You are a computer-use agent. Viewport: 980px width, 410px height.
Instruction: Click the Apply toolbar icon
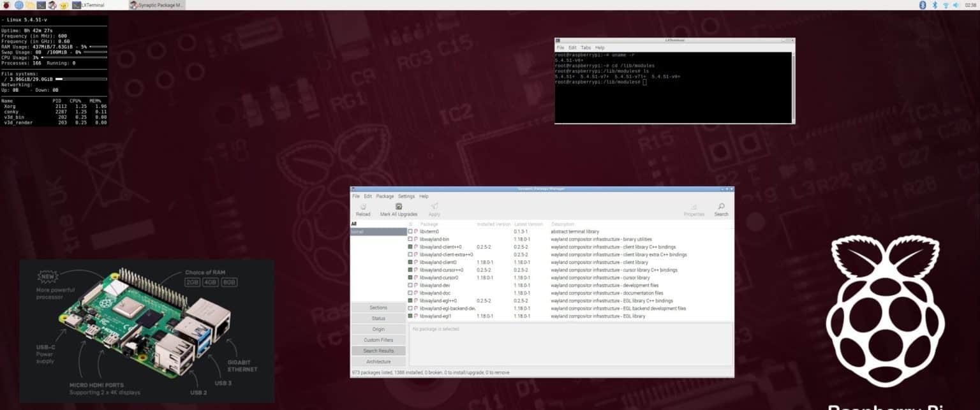(x=434, y=207)
